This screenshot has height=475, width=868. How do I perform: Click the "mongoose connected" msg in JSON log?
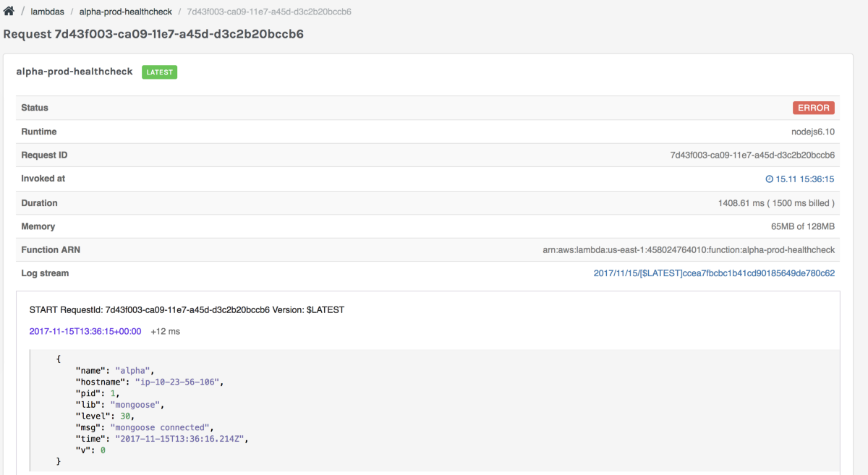(161, 427)
